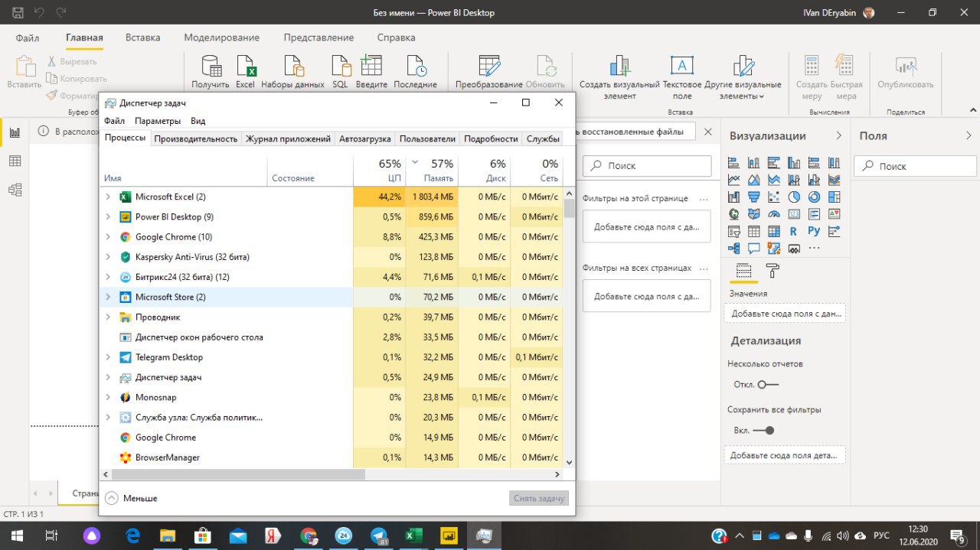Select the treemap visualization
This screenshot has height=550, width=980.
pyautogui.click(x=834, y=197)
